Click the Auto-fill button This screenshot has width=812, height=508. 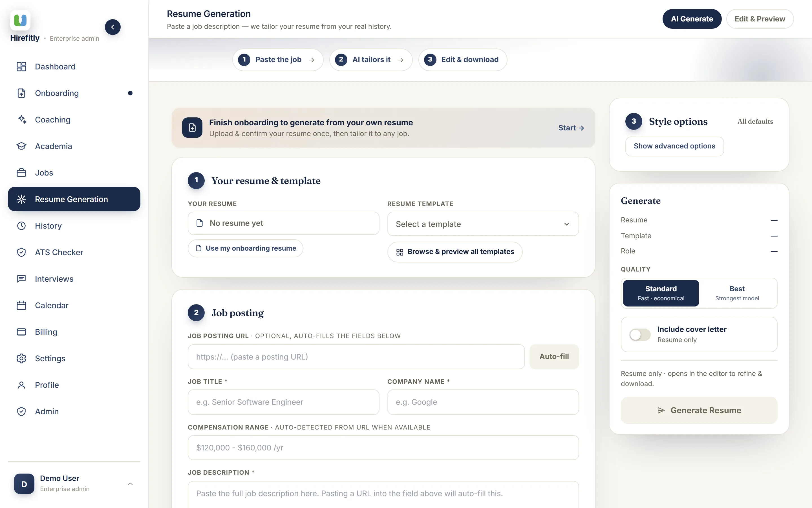554,356
